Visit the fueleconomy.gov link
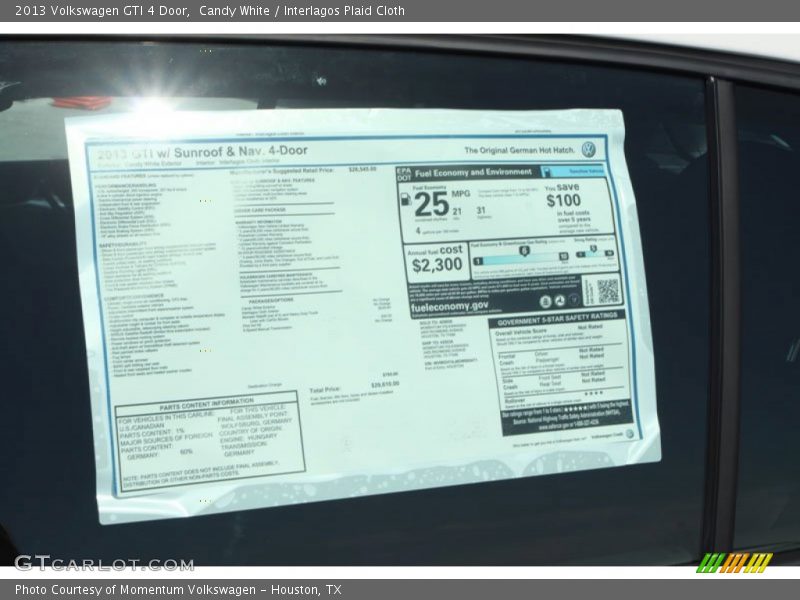The height and width of the screenshot is (600, 800). point(451,305)
